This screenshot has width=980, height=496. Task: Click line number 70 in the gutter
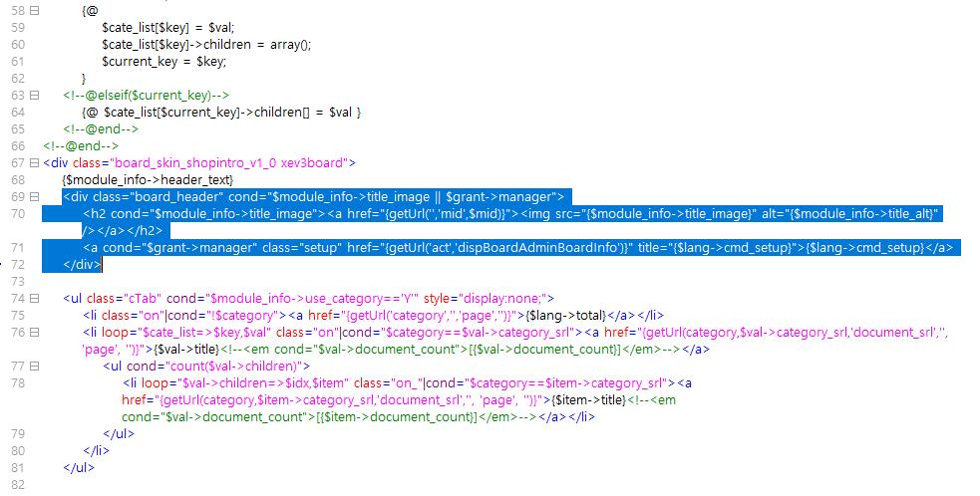click(x=18, y=214)
